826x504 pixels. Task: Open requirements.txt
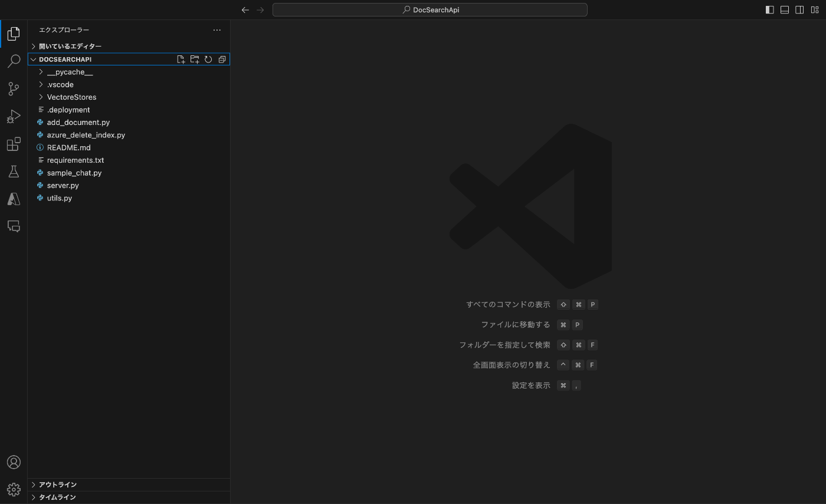(129, 160)
